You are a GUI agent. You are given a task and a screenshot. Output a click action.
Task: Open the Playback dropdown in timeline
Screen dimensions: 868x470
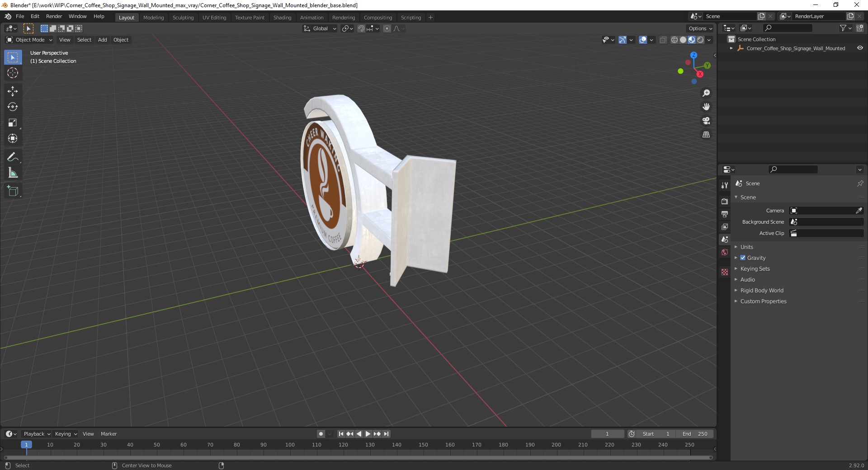[37, 434]
